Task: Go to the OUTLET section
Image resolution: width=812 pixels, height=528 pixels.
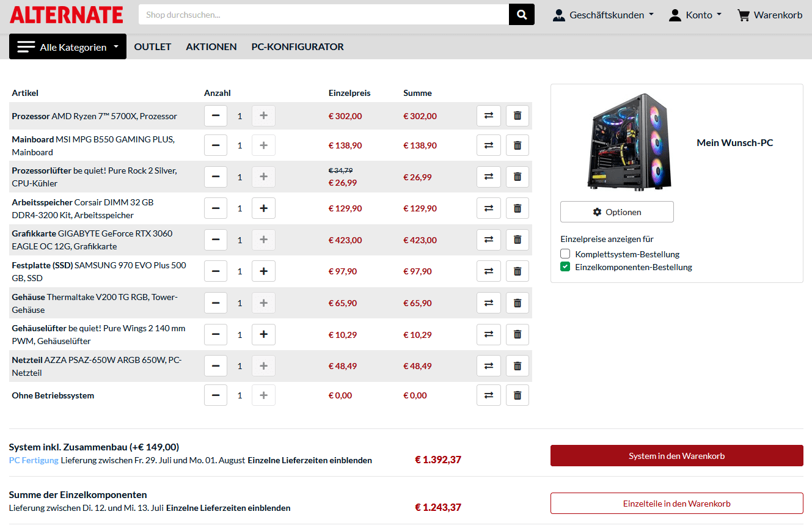Action: coord(153,46)
